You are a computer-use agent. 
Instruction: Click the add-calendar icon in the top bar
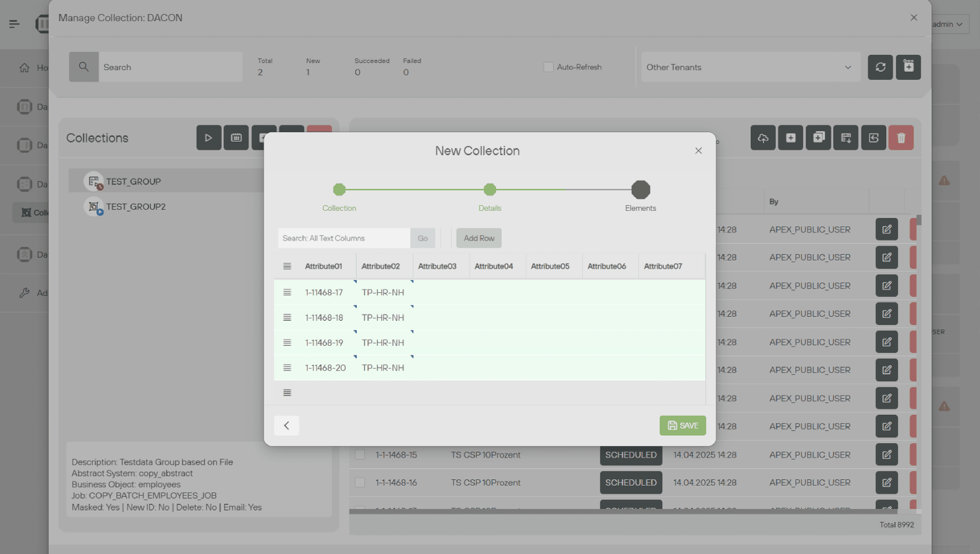[x=908, y=67]
